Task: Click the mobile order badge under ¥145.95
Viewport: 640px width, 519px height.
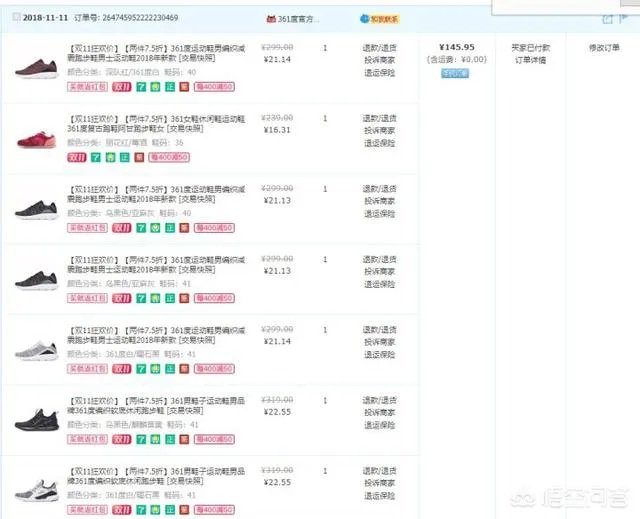Action: coord(456,73)
